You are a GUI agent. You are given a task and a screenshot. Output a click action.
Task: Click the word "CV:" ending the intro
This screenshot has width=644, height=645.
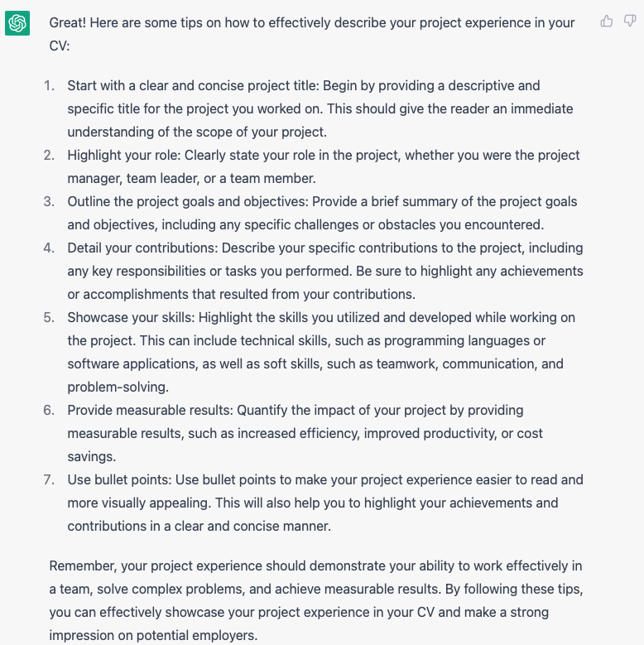(60, 46)
